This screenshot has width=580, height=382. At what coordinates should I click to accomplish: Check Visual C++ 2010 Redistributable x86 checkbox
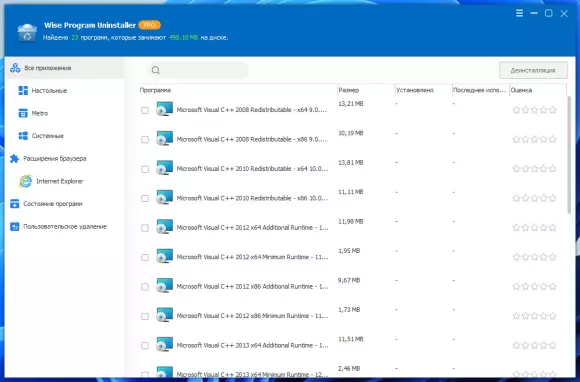145,199
